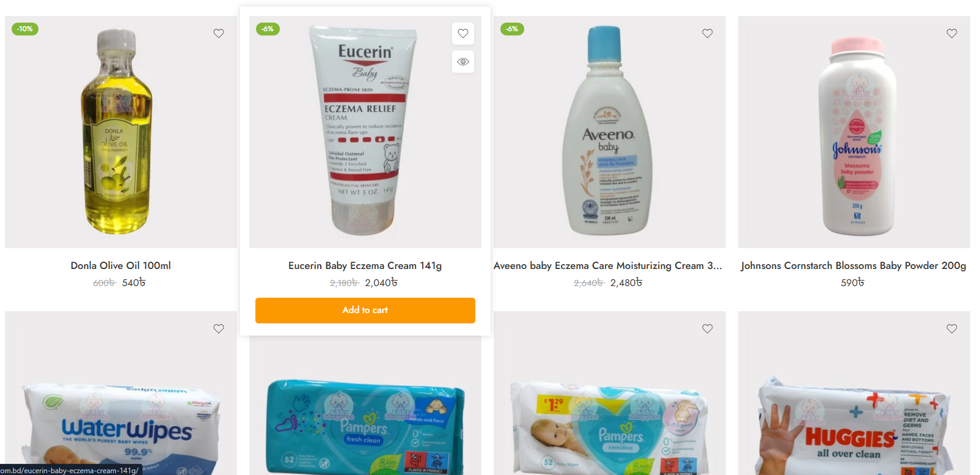Add Eucerin cream to cart
Viewport: 980px width, 475px height.
coord(365,311)
